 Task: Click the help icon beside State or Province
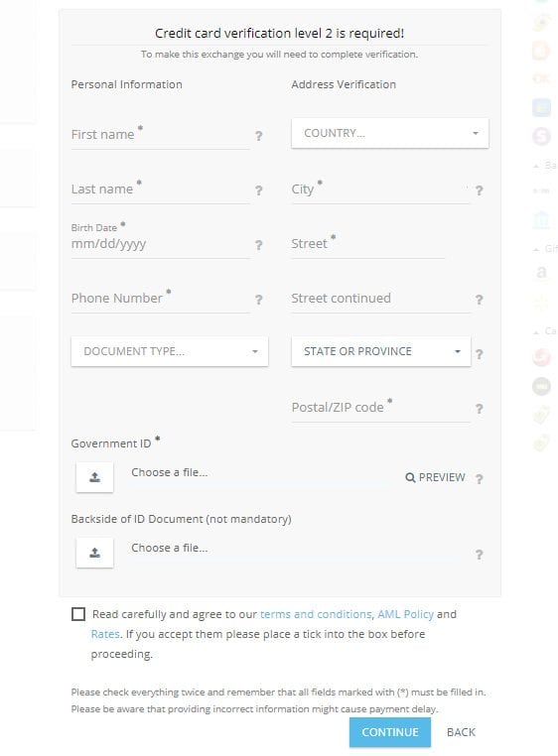pyautogui.click(x=479, y=354)
